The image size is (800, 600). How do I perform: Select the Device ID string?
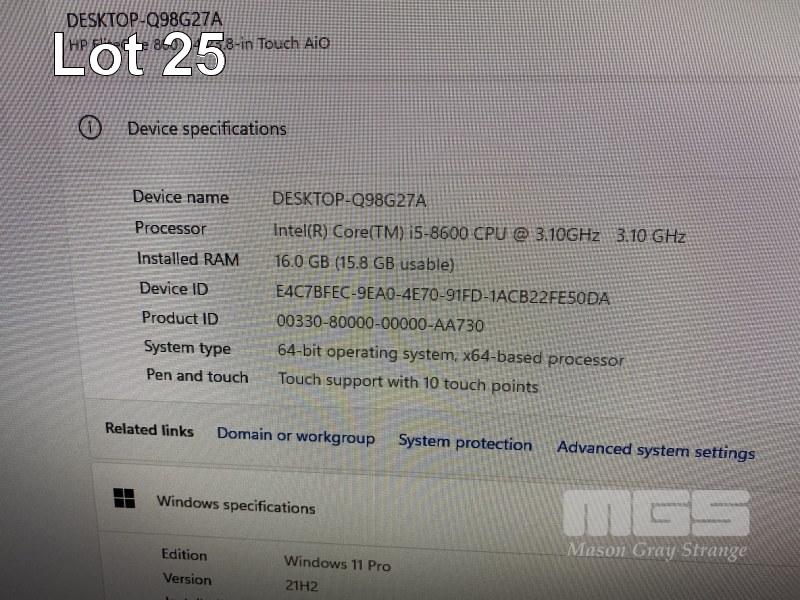click(442, 295)
